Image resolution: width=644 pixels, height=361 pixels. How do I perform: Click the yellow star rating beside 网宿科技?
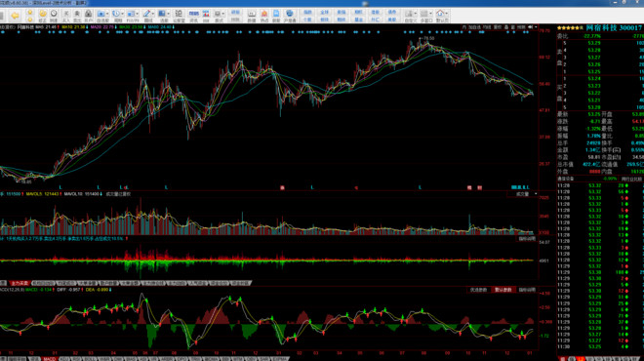point(570,28)
